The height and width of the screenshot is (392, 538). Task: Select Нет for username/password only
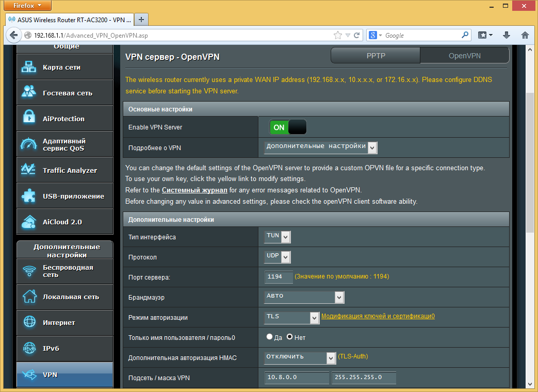coord(289,337)
